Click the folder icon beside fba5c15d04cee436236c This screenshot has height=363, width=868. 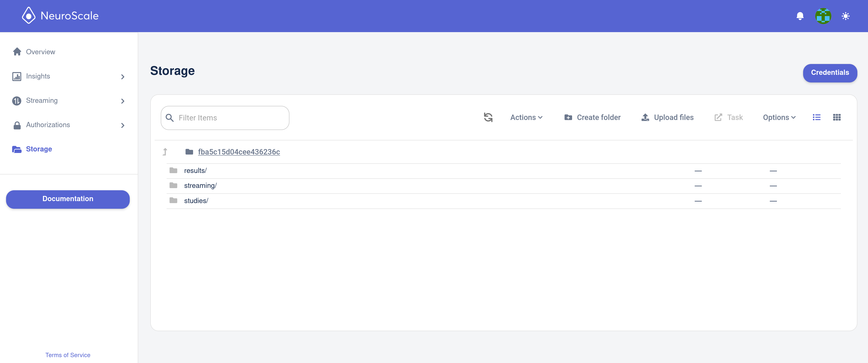click(189, 152)
